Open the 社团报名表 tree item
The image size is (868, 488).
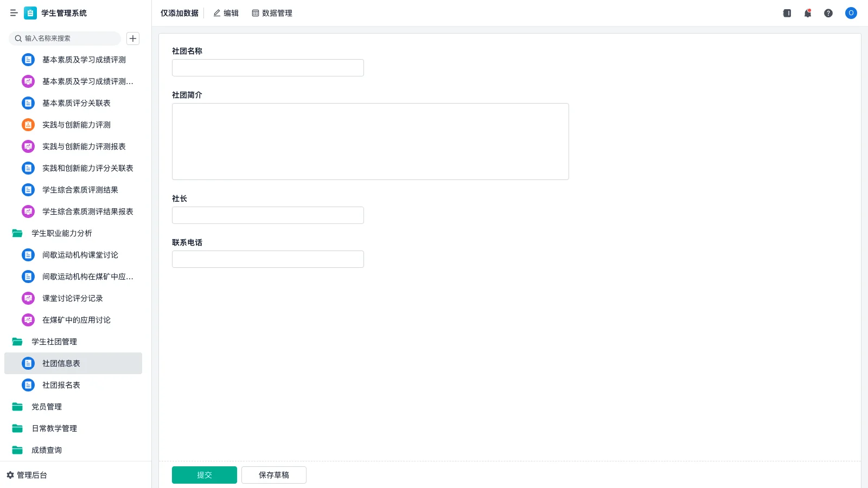[61, 385]
